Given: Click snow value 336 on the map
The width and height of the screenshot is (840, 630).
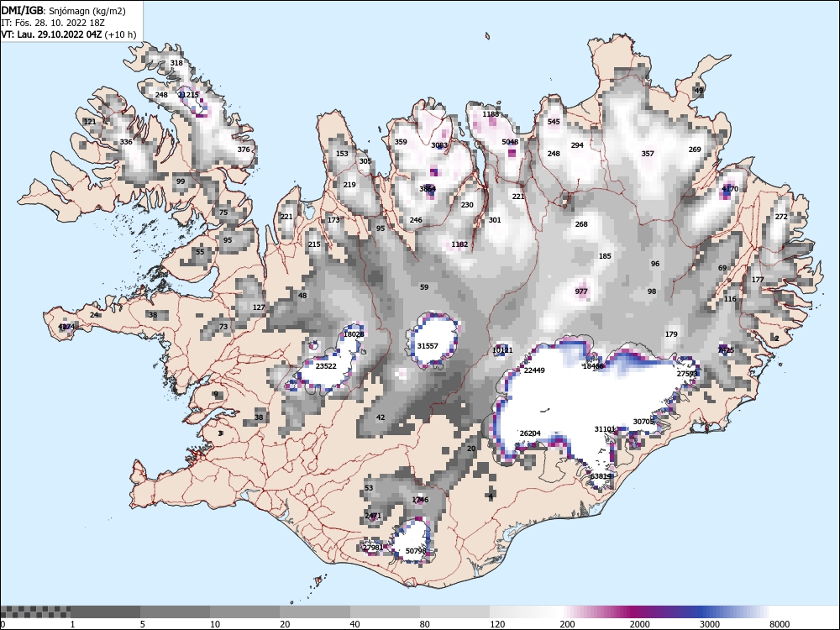Looking at the screenshot, I should pos(126,142).
